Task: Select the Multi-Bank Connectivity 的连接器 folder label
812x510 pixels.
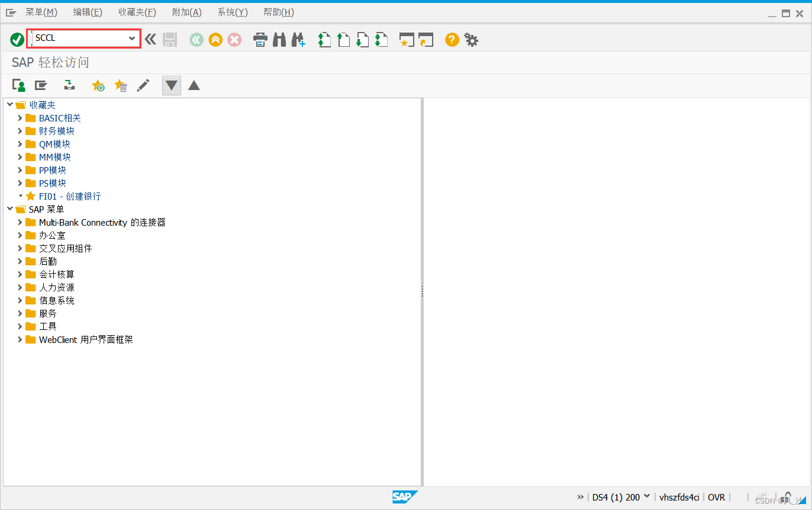Action: pyautogui.click(x=102, y=222)
